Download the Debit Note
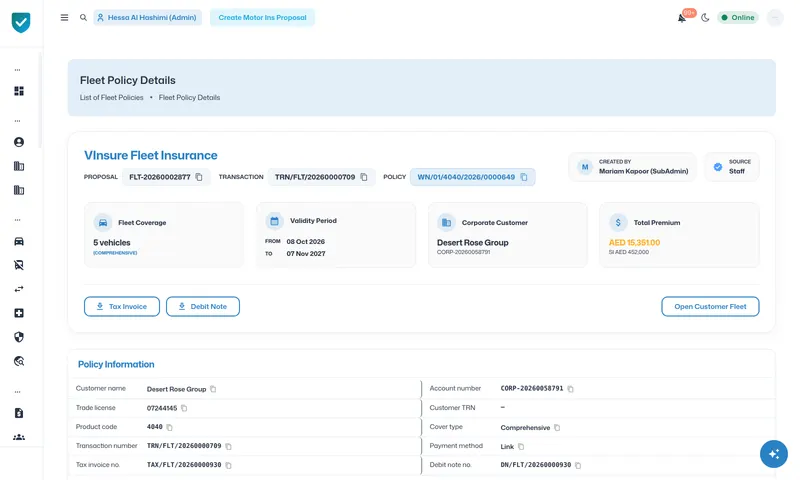 203,307
